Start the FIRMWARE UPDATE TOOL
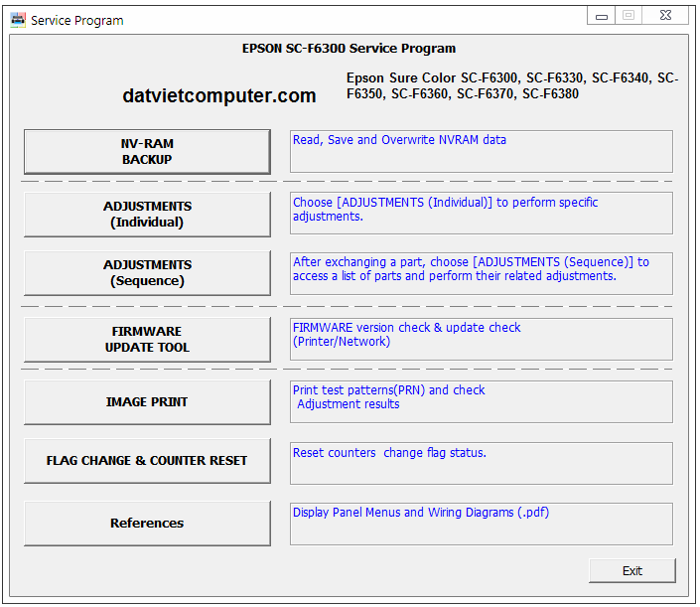 click(147, 339)
